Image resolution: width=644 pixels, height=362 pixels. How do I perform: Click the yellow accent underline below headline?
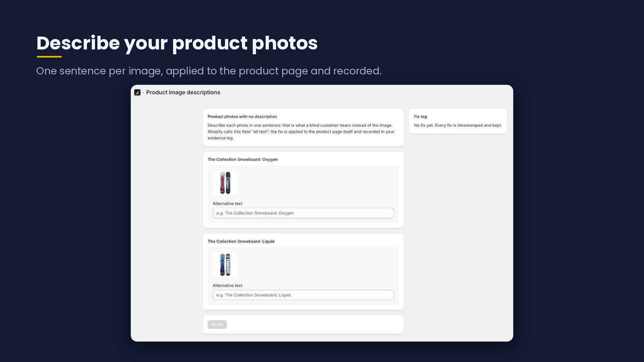[49, 57]
